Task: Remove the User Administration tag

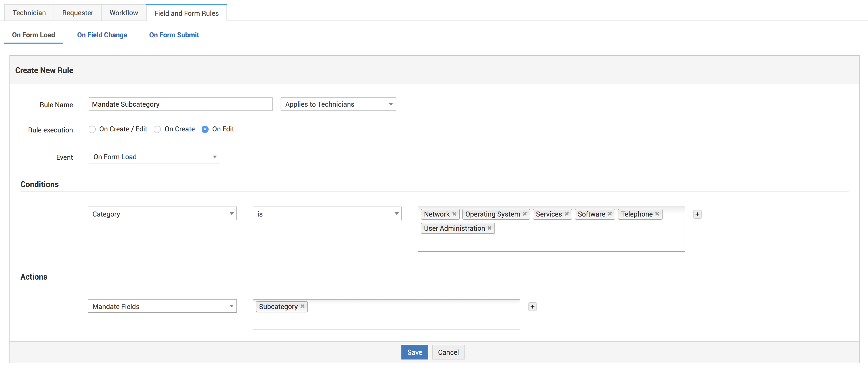Action: pyautogui.click(x=490, y=228)
